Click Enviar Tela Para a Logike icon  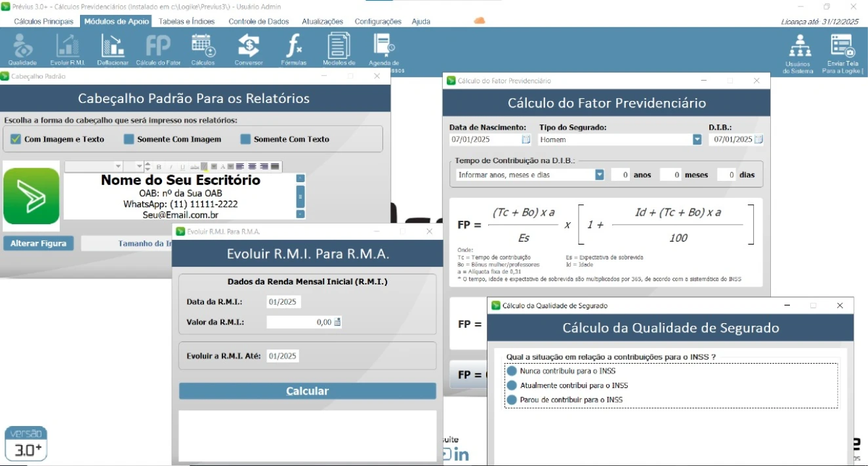pyautogui.click(x=842, y=52)
